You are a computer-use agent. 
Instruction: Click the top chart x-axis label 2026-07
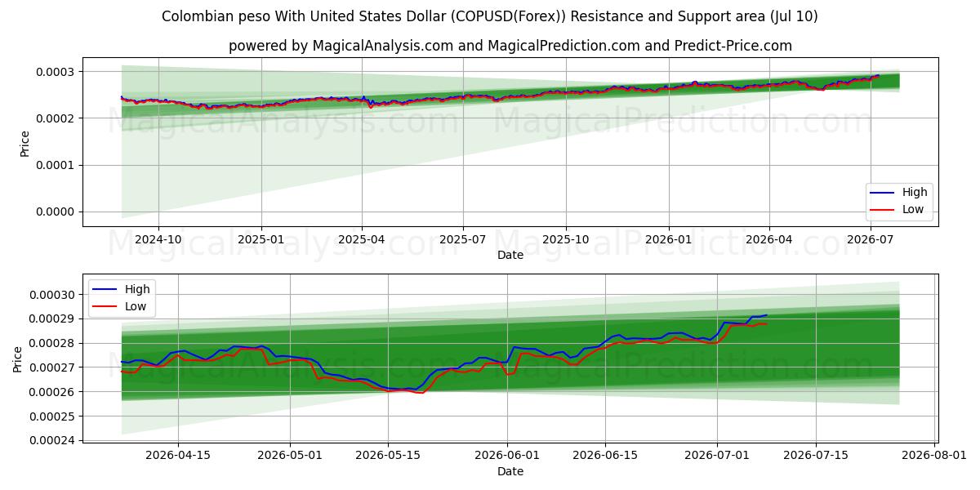[871, 239]
